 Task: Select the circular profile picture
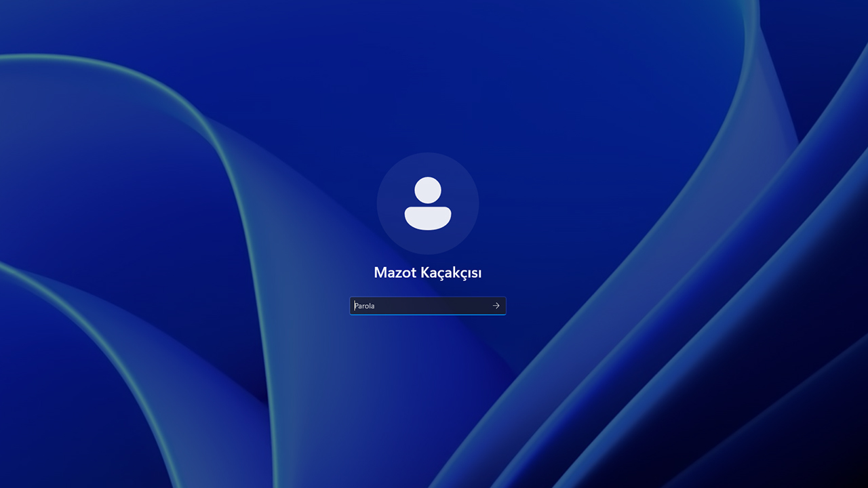pyautogui.click(x=428, y=204)
